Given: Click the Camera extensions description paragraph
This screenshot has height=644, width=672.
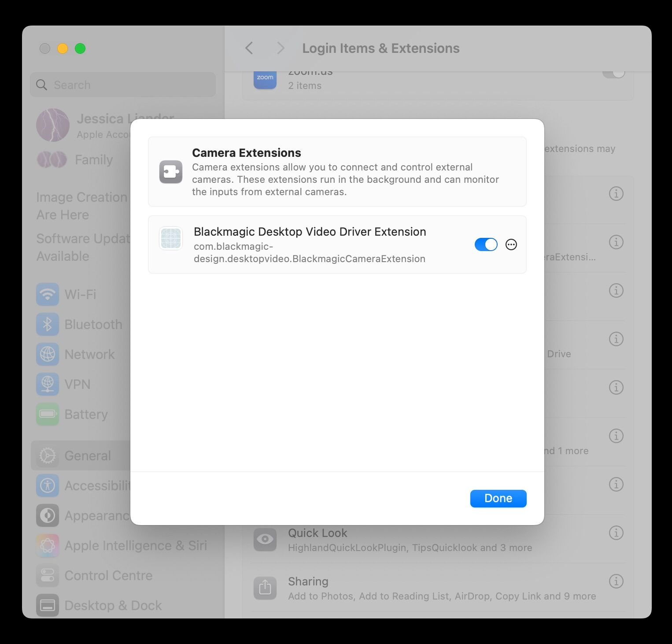Looking at the screenshot, I should [346, 179].
